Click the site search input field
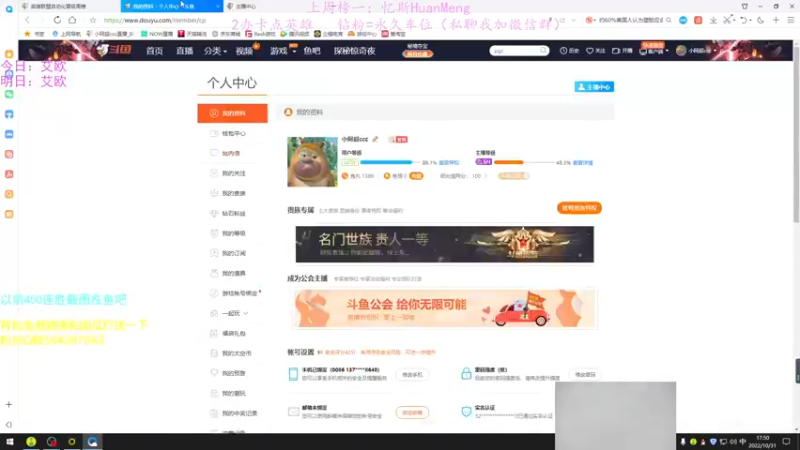 pos(514,51)
